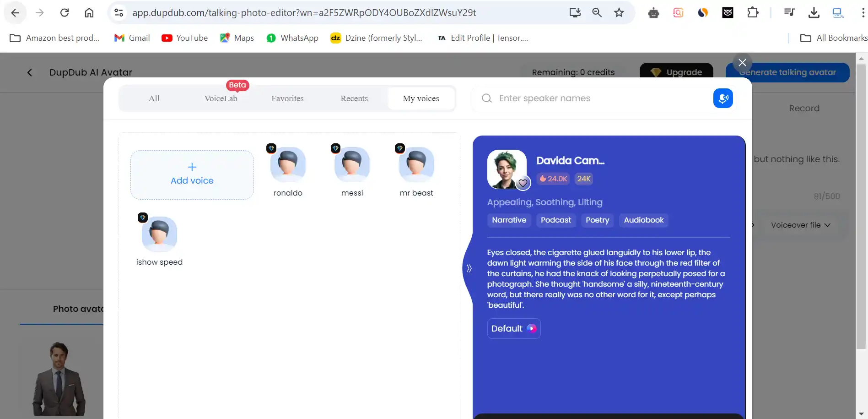Screen dimensions: 868x419
Task: Open Edit Profile Tensor bookmark
Action: coord(483,38)
